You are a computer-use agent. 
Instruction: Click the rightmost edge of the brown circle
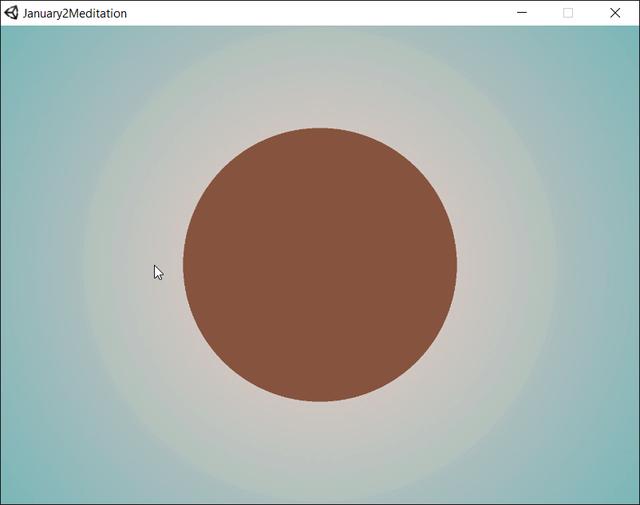(454, 265)
